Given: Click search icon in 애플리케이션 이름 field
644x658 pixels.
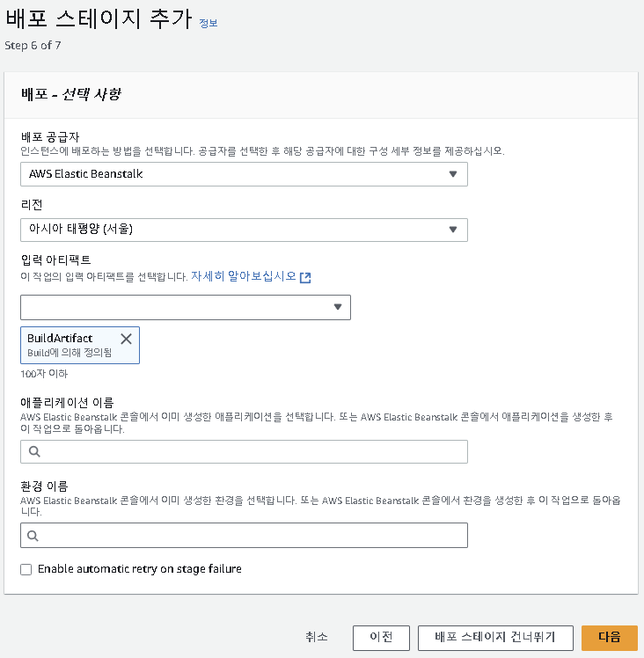Looking at the screenshot, I should pos(34,451).
